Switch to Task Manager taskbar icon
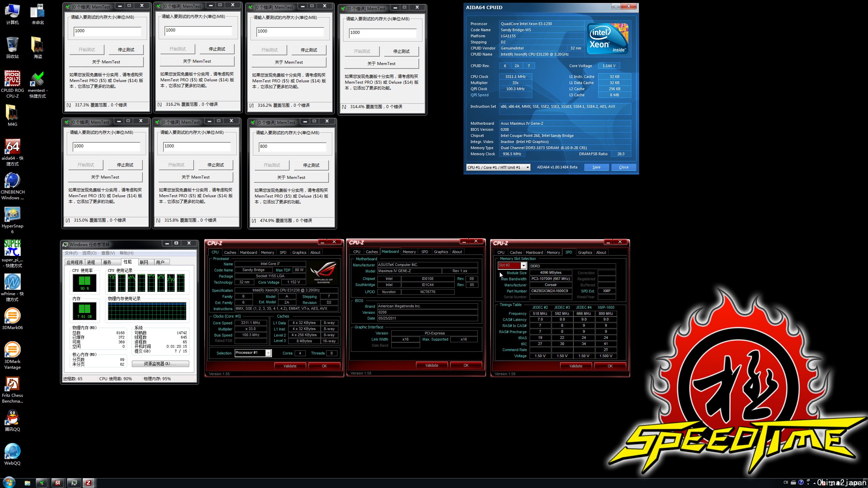The height and width of the screenshot is (488, 868). 74,483
